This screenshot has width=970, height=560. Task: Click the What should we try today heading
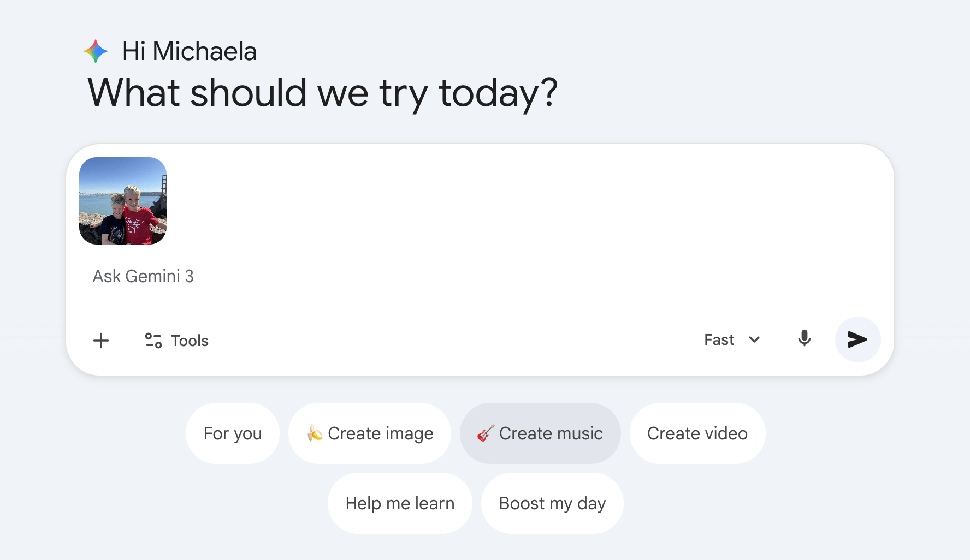pyautogui.click(x=322, y=93)
